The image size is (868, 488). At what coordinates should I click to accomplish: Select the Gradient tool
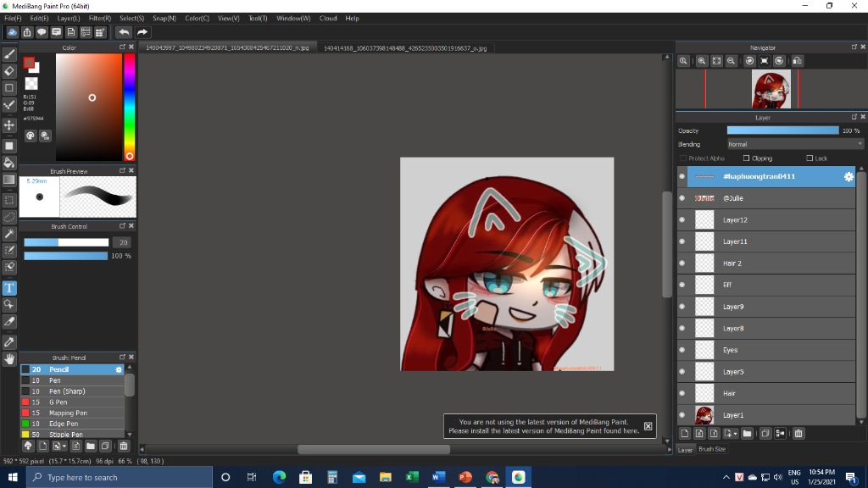(8, 180)
